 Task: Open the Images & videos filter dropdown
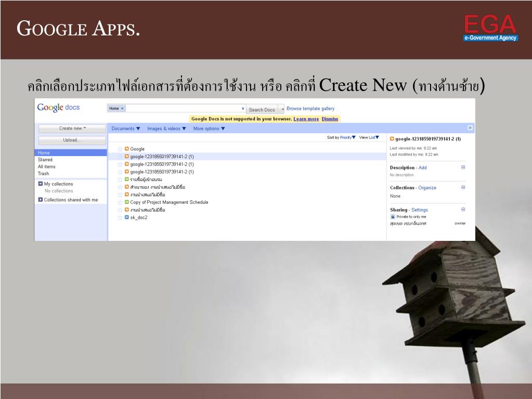(166, 128)
